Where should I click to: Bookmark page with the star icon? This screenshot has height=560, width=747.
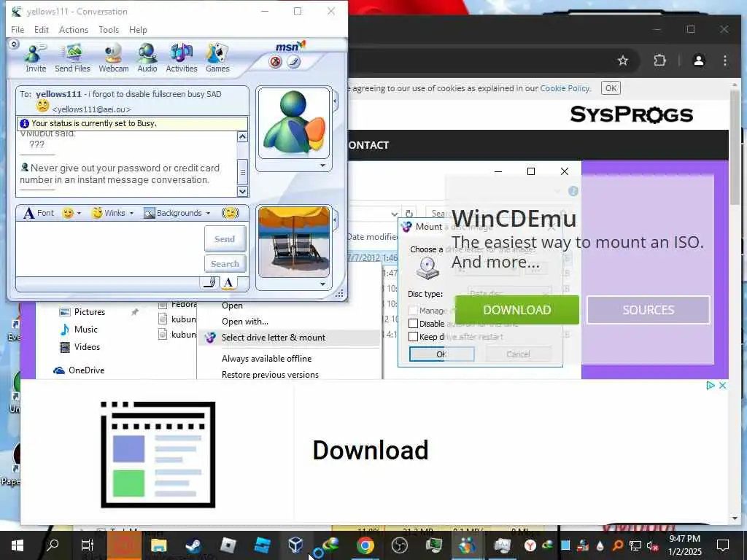pyautogui.click(x=623, y=61)
